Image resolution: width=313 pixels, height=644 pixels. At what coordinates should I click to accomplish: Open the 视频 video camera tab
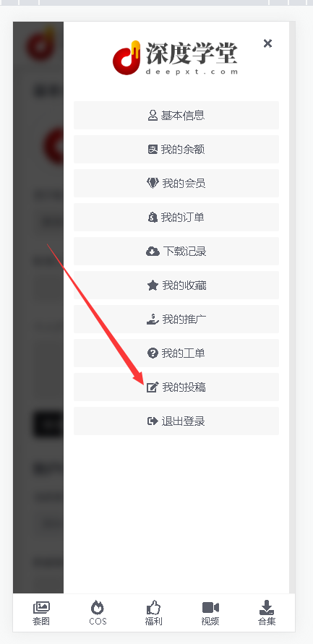(x=210, y=613)
